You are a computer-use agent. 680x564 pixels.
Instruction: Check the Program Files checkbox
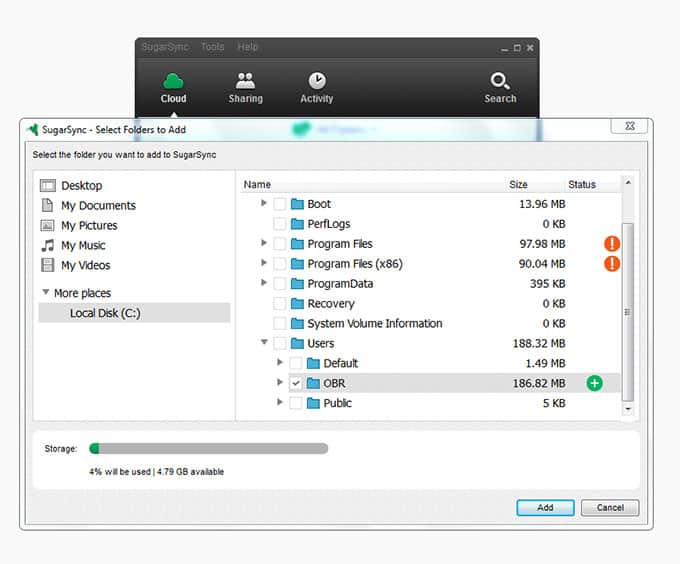pos(280,244)
